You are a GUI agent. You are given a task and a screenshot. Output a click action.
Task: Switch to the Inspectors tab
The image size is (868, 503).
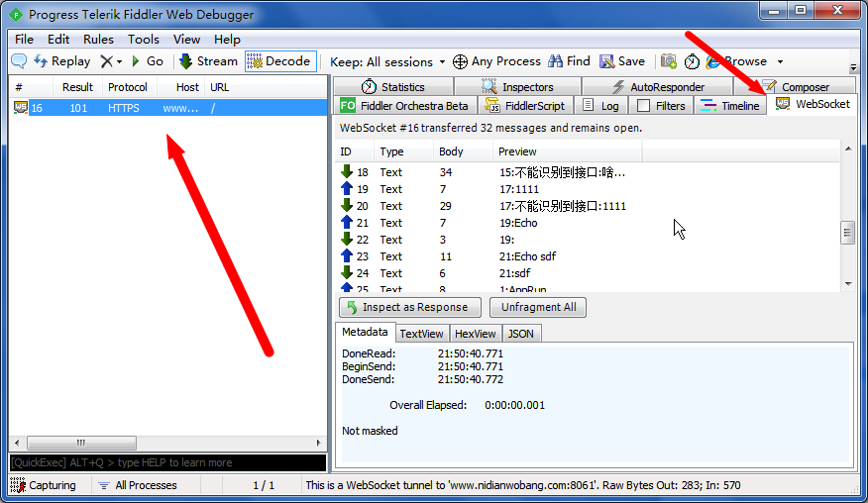(517, 87)
